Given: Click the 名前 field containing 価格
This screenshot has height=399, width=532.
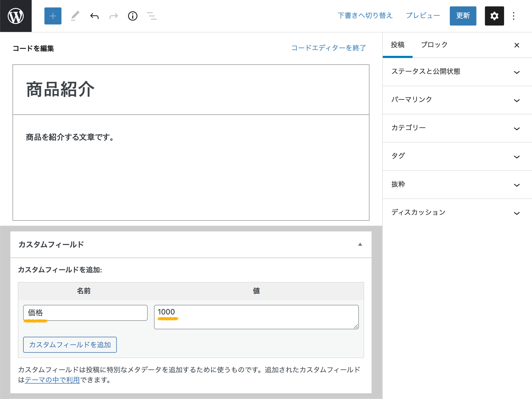Looking at the screenshot, I should [85, 313].
